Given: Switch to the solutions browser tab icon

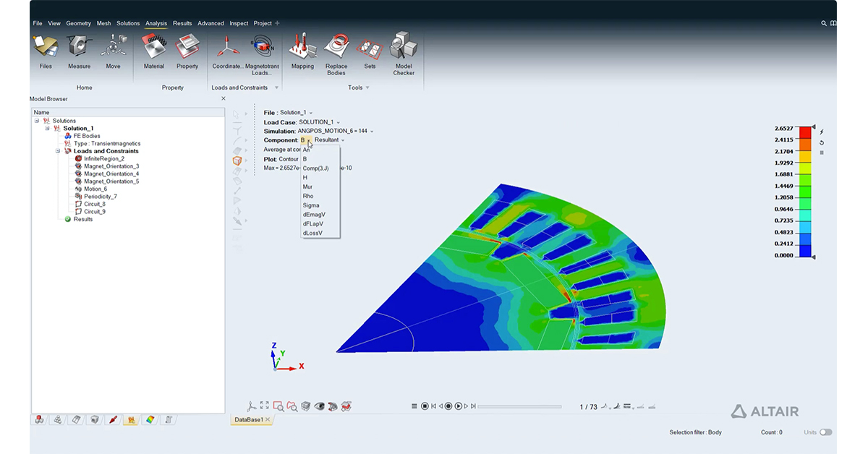Looking at the screenshot, I should [131, 419].
